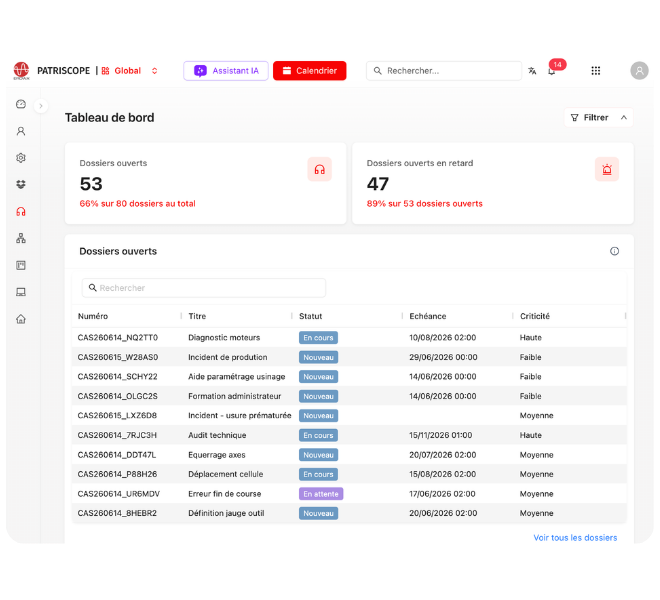Open notifications bell with 14 badge

point(552,71)
